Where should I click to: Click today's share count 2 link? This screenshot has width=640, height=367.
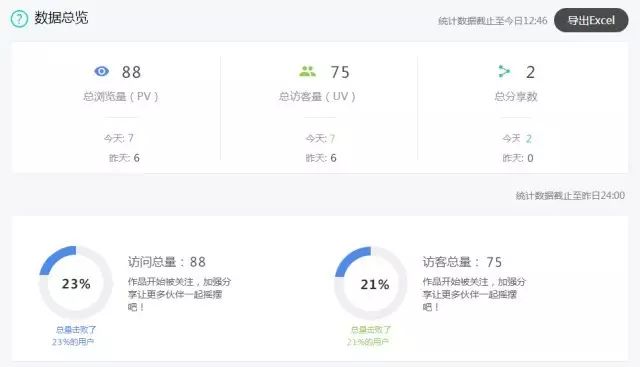click(x=529, y=139)
